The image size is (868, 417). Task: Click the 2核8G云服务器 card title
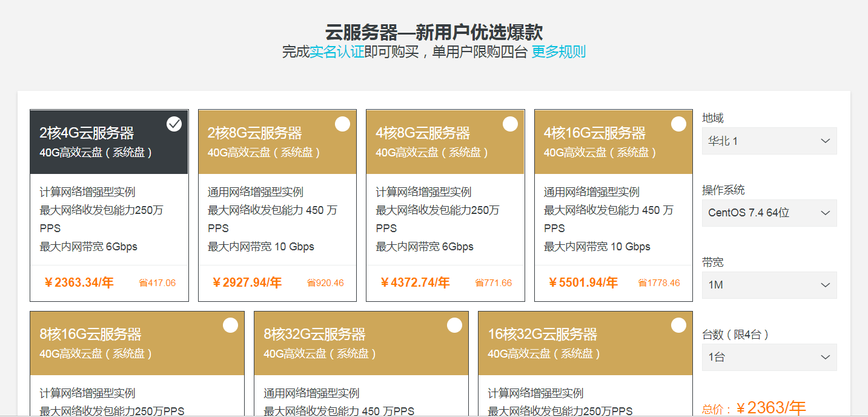pos(255,133)
